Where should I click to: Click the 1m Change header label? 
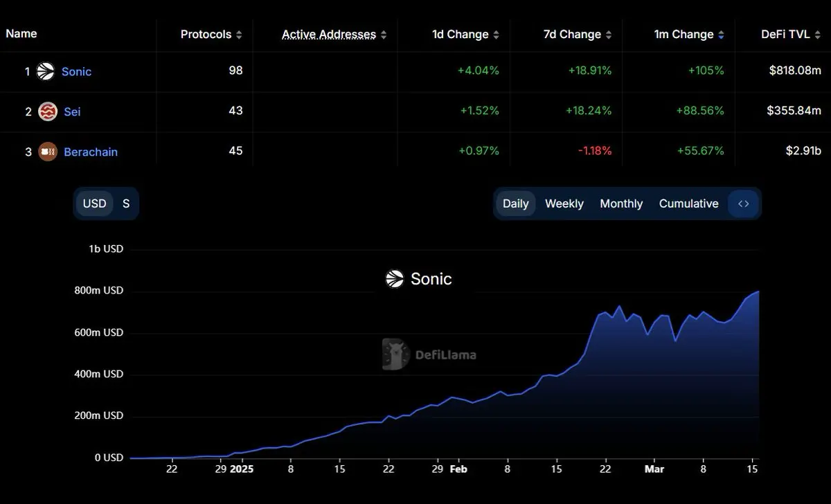point(683,34)
